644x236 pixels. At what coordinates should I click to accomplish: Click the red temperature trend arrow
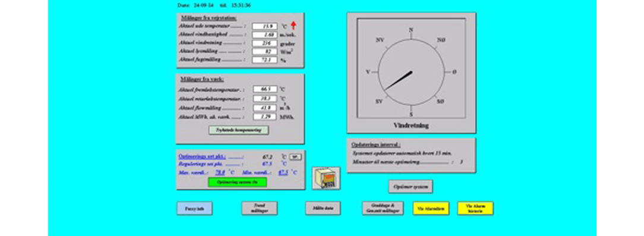[x=293, y=26]
